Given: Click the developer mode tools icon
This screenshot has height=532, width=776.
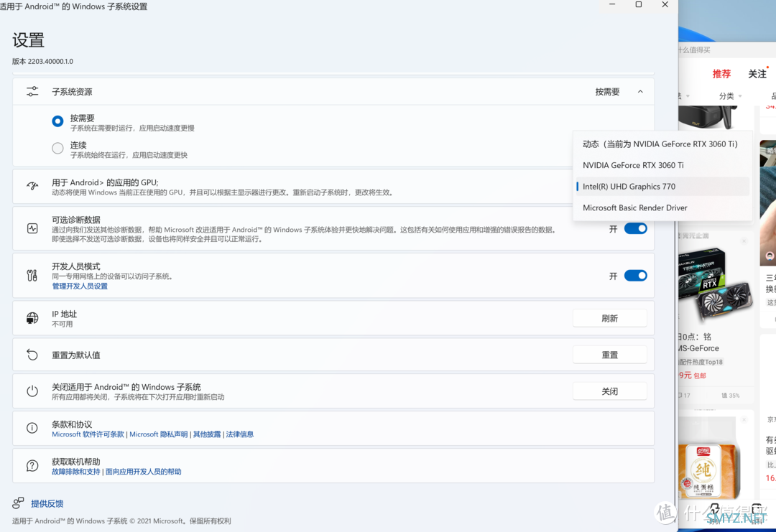Looking at the screenshot, I should click(x=32, y=276).
